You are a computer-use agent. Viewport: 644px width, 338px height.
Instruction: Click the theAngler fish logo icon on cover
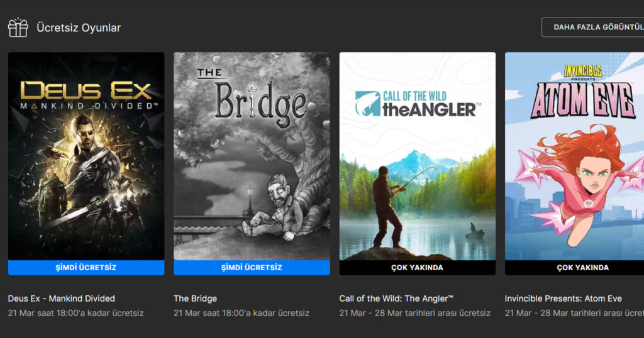pyautogui.click(x=367, y=104)
